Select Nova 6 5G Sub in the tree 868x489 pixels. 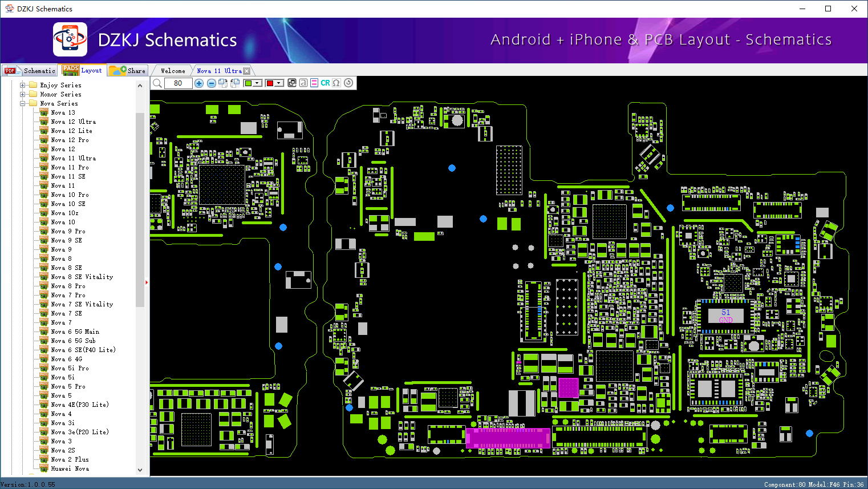pyautogui.click(x=73, y=341)
